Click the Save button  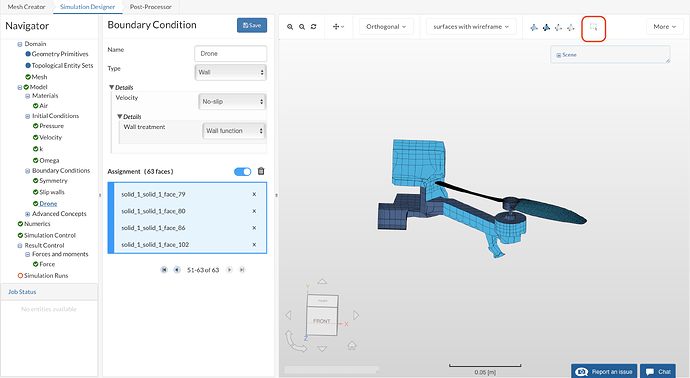pyautogui.click(x=252, y=26)
